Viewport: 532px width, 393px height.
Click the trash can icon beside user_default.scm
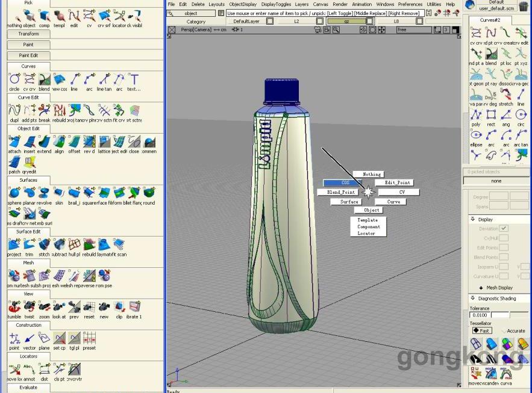coord(524,5)
